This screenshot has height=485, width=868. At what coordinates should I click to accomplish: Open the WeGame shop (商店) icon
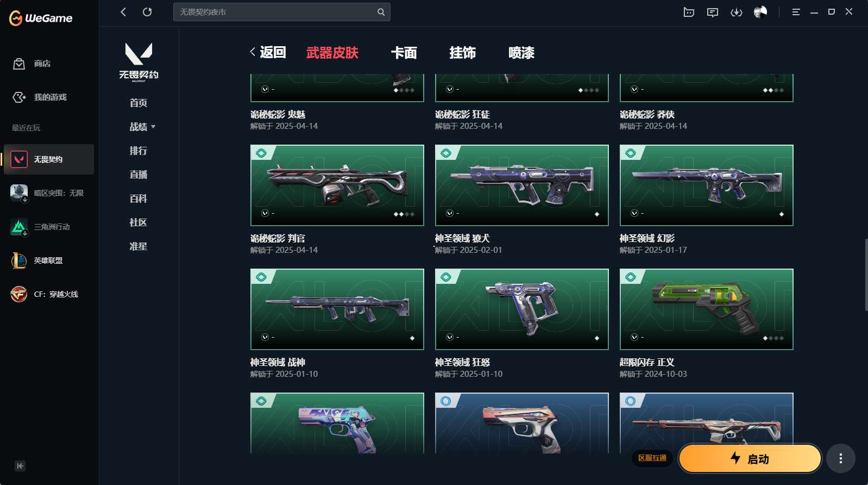point(19,64)
